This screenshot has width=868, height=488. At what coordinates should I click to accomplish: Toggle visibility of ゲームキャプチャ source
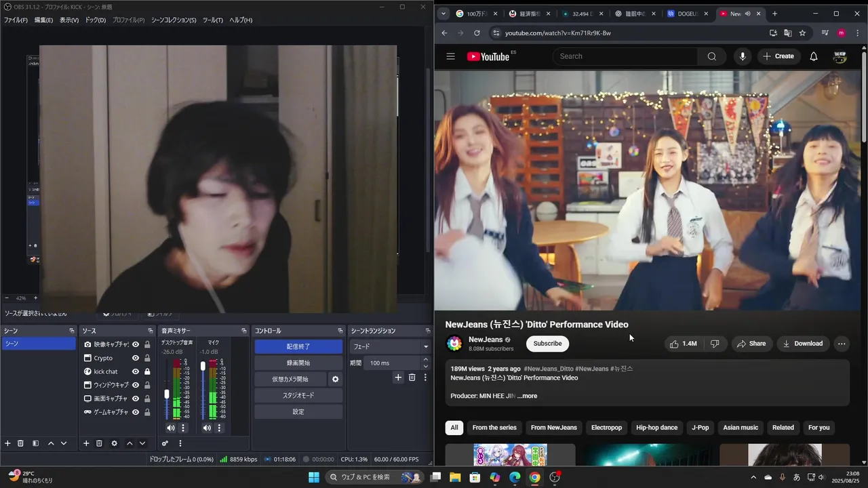pyautogui.click(x=136, y=412)
